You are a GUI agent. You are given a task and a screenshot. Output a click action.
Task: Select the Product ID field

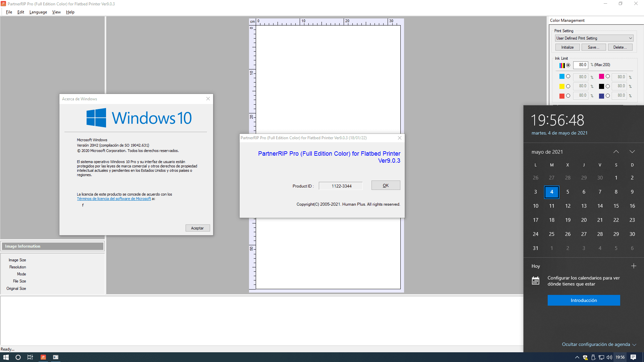[341, 186]
